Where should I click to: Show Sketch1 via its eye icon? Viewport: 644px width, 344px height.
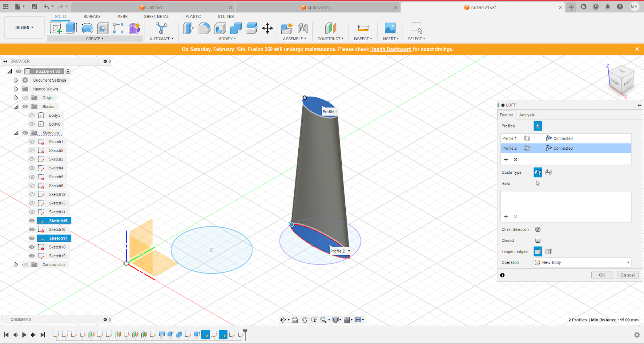point(32,142)
